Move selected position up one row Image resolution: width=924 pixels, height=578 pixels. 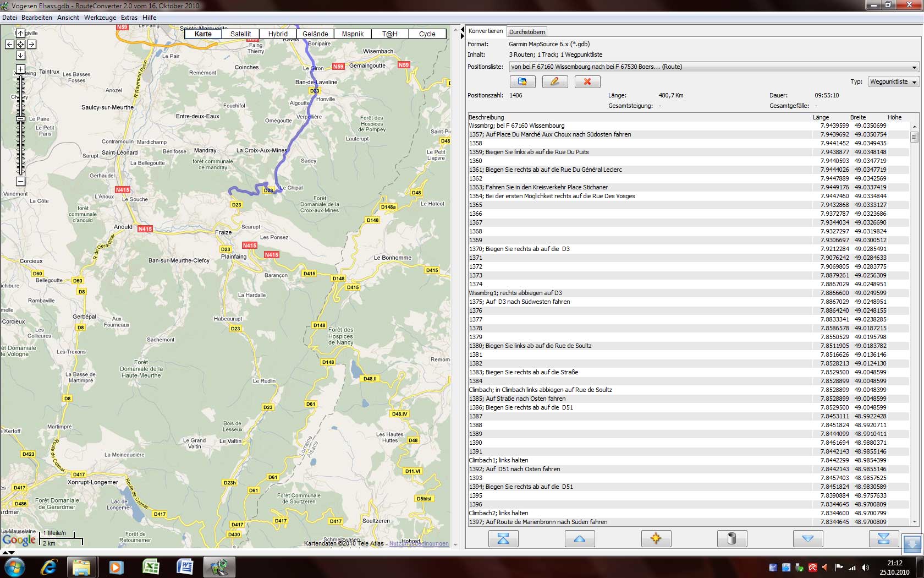coord(579,538)
